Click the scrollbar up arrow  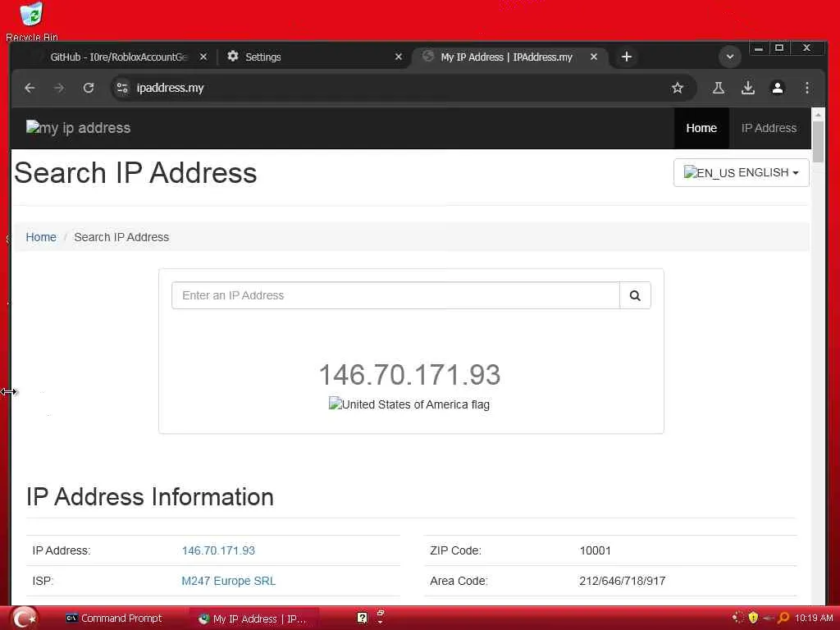coord(818,115)
